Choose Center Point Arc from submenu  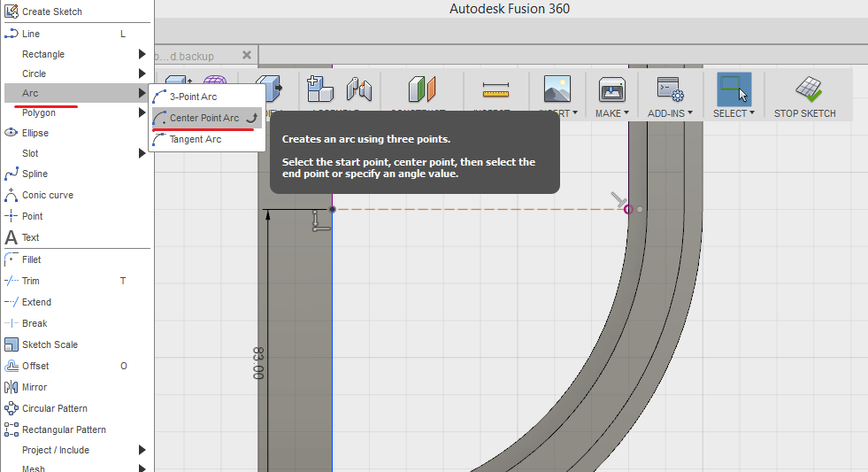click(x=207, y=118)
